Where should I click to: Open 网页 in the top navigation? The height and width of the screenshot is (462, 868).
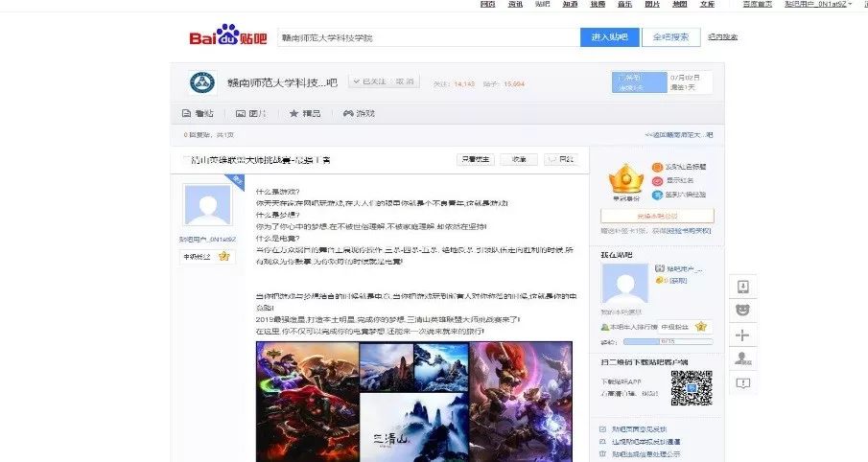pos(487,4)
